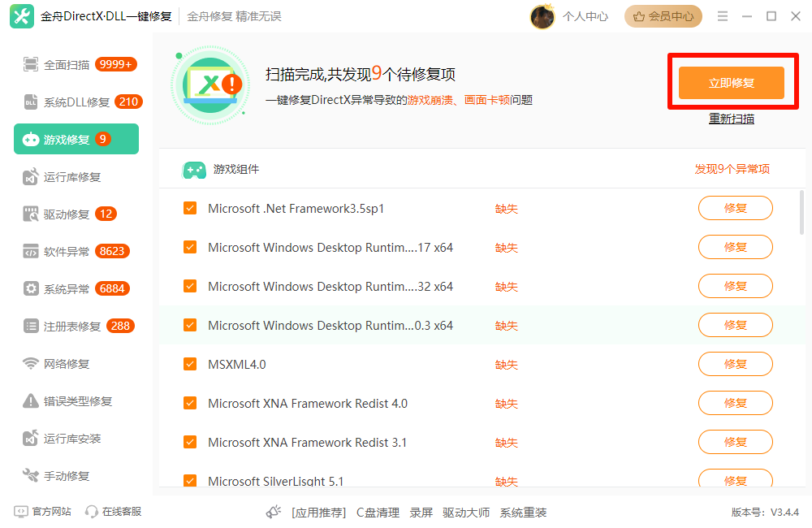Select the 驱动修复 sidebar item
Image resolution: width=812 pixels, height=528 pixels.
tap(76, 214)
